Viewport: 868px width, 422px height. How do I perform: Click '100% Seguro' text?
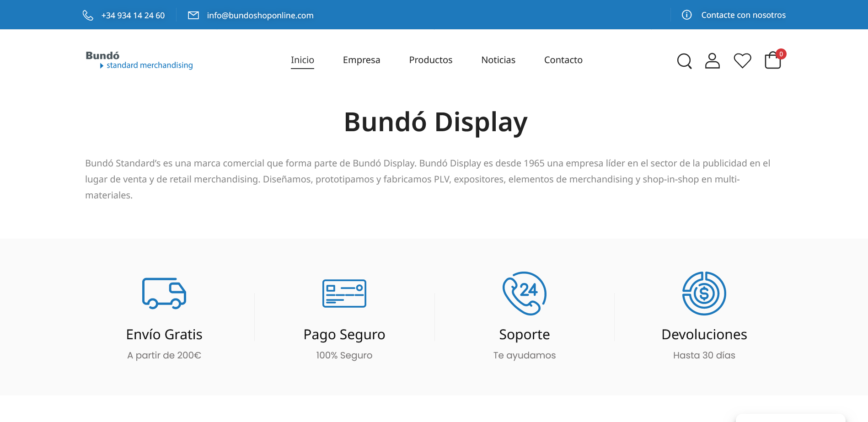[344, 355]
